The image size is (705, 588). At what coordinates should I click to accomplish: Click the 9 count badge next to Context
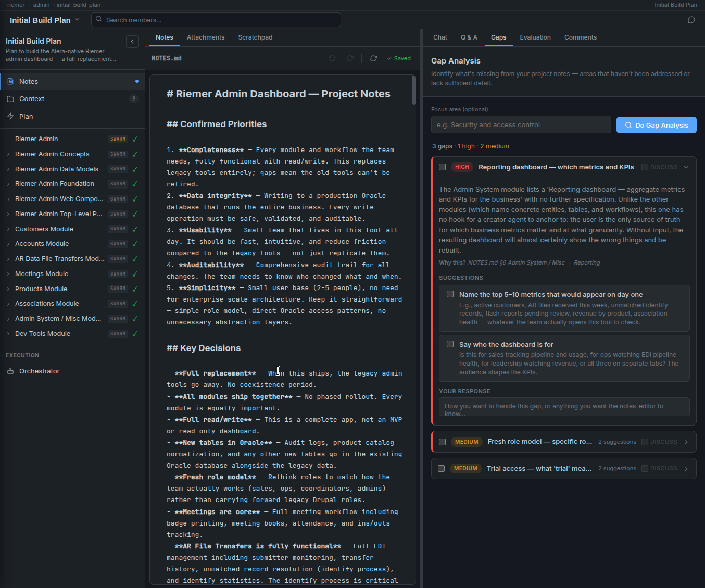(x=134, y=98)
